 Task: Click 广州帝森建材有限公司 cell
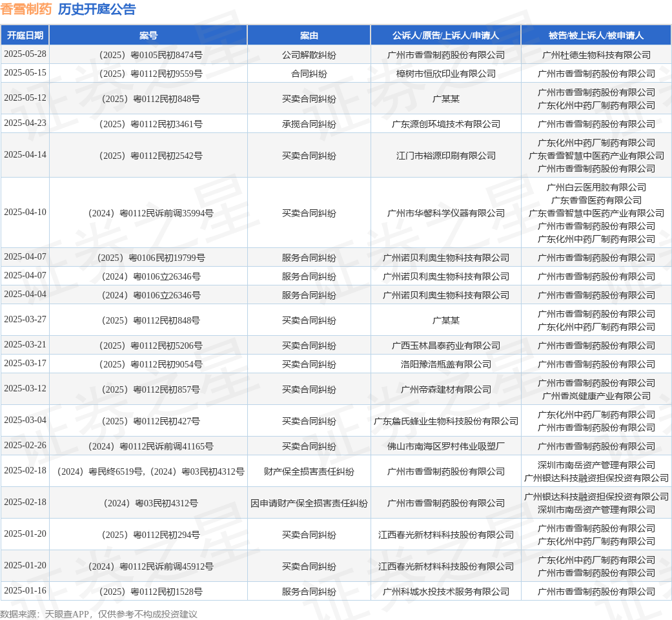(x=445, y=389)
